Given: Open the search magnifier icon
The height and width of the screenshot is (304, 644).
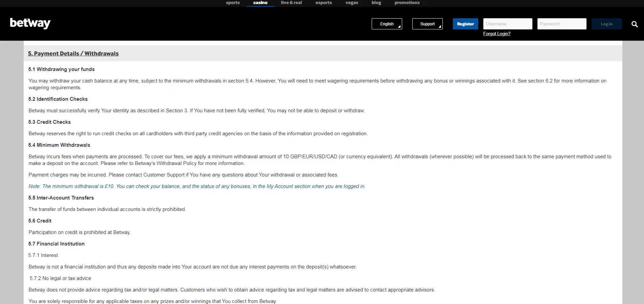Looking at the screenshot, I should (635, 24).
